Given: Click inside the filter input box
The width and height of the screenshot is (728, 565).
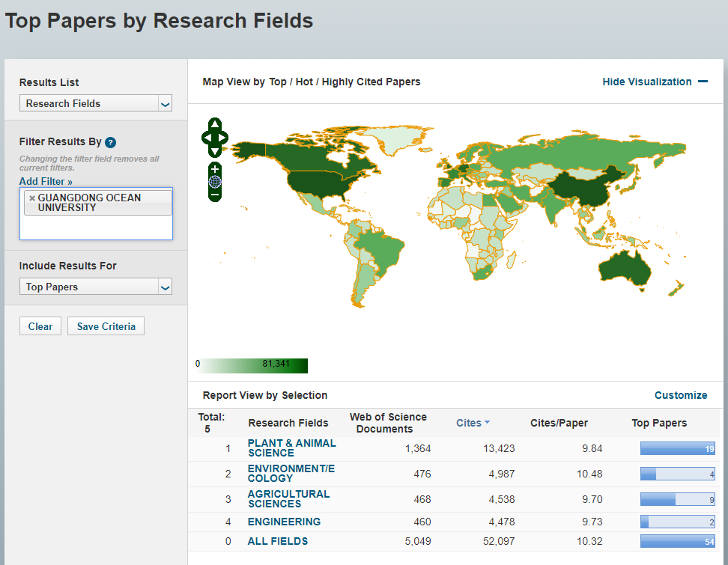Looking at the screenshot, I should [x=96, y=227].
